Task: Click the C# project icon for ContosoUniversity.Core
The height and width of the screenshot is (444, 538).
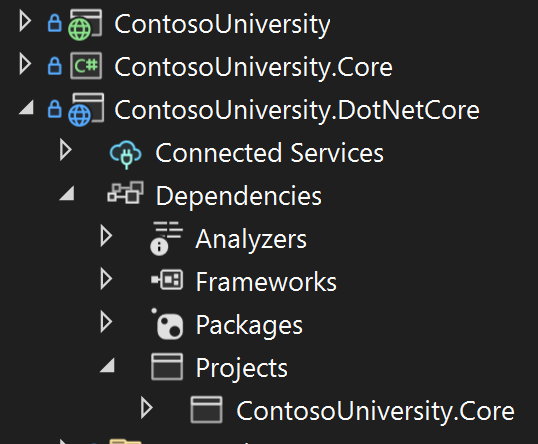Action: 86,66
